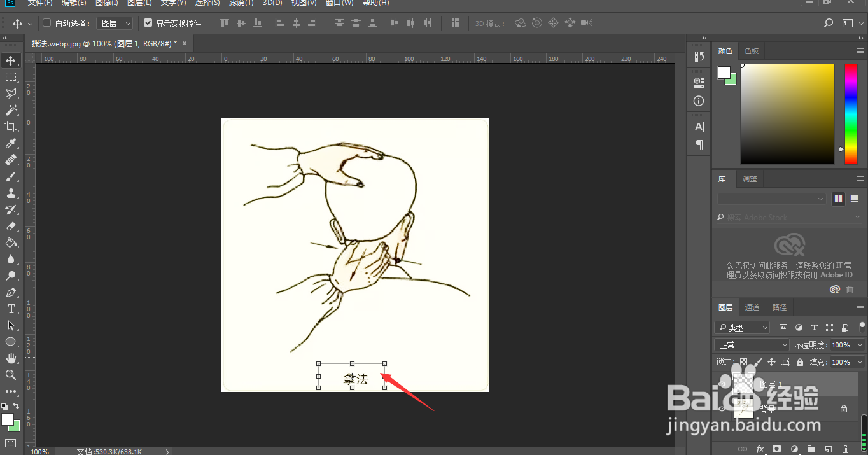Create a new adjustment layer

pos(794,449)
